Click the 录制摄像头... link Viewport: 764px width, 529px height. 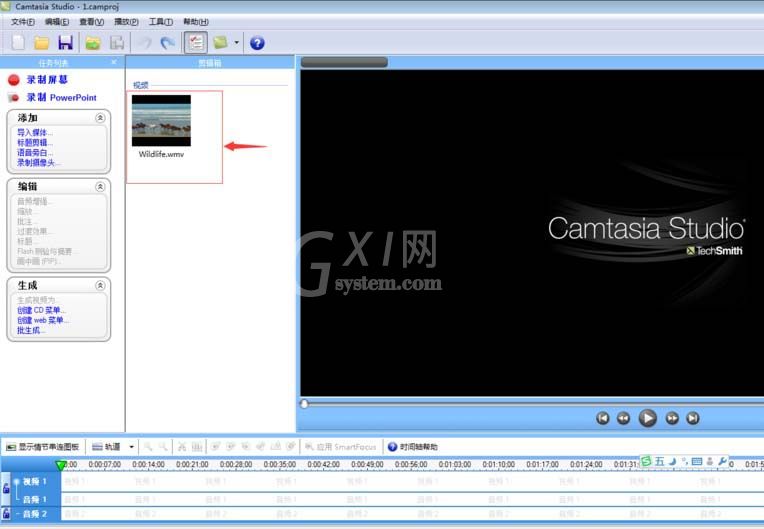tap(39, 163)
